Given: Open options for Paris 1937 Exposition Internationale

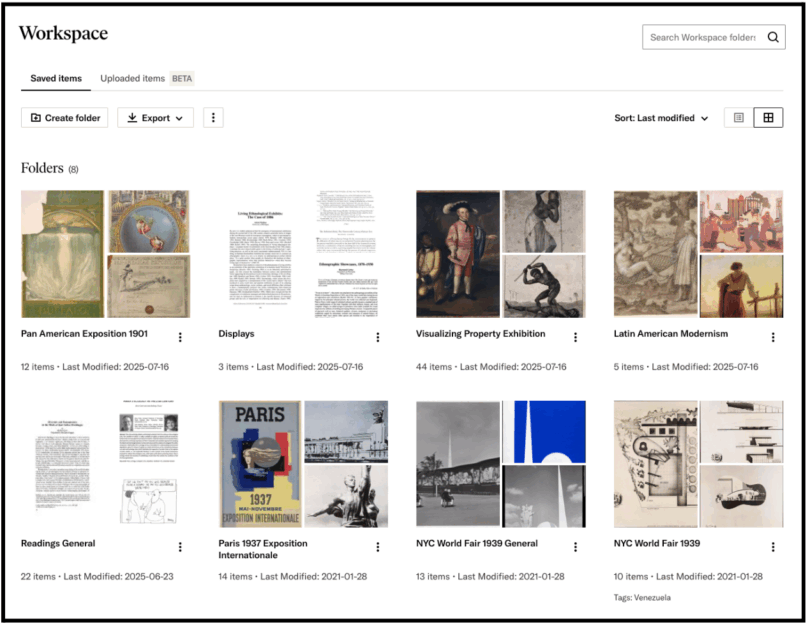Looking at the screenshot, I should point(378,547).
